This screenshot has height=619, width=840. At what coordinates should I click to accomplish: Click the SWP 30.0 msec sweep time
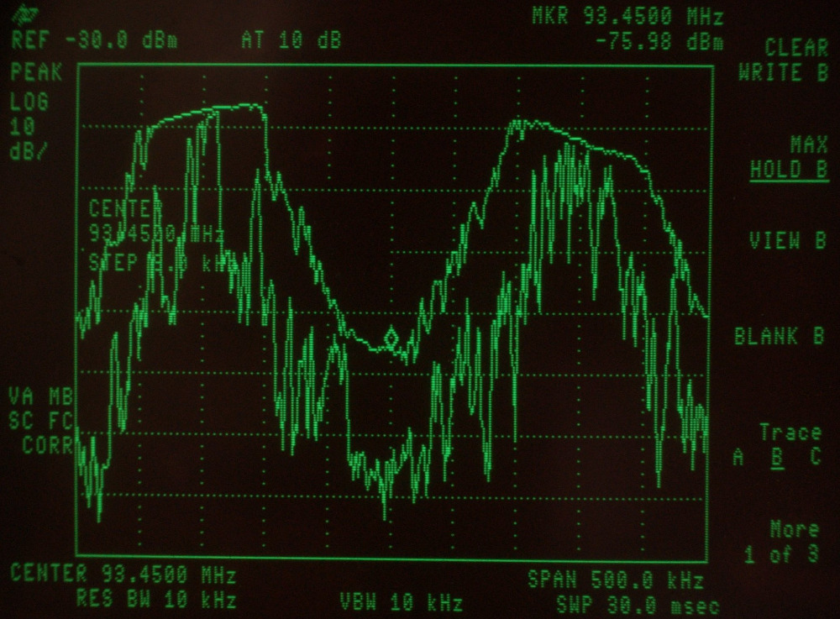638,605
